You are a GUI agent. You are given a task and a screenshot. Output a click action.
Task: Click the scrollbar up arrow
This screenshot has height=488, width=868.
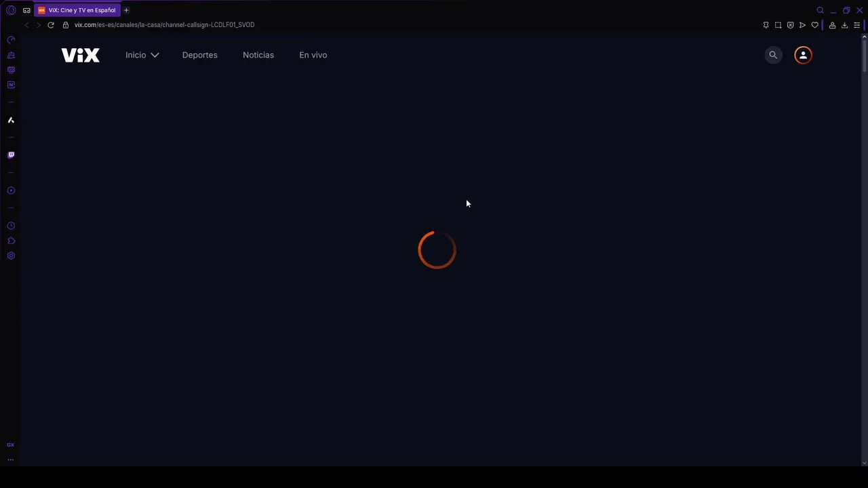click(x=864, y=37)
